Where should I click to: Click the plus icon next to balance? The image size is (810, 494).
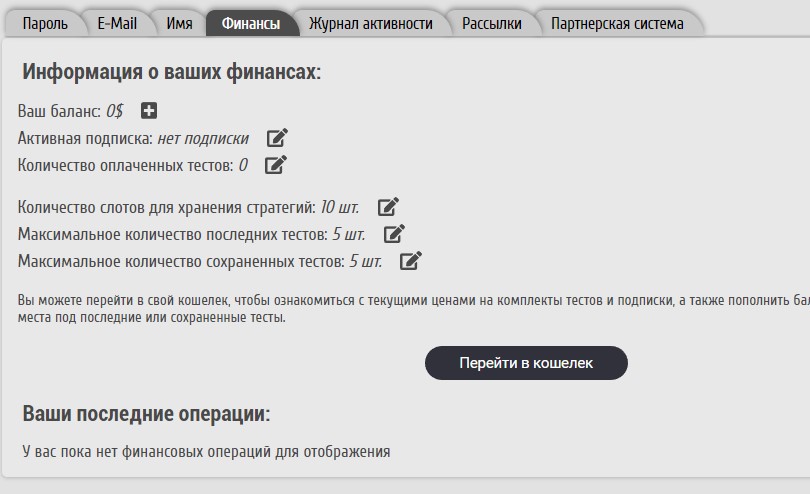pos(149,111)
